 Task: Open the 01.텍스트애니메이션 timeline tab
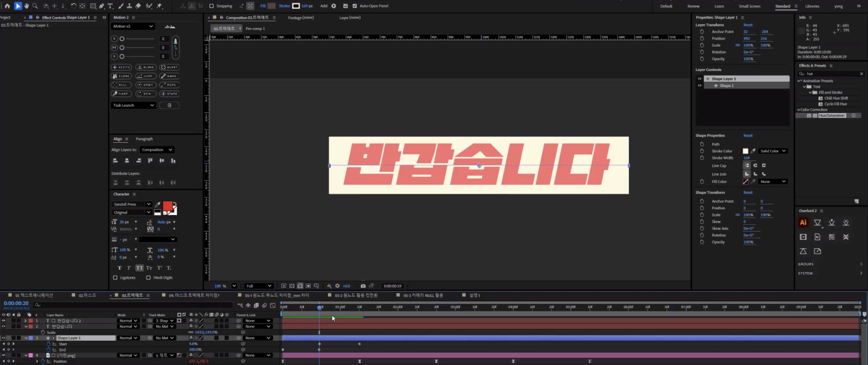[x=34, y=296]
